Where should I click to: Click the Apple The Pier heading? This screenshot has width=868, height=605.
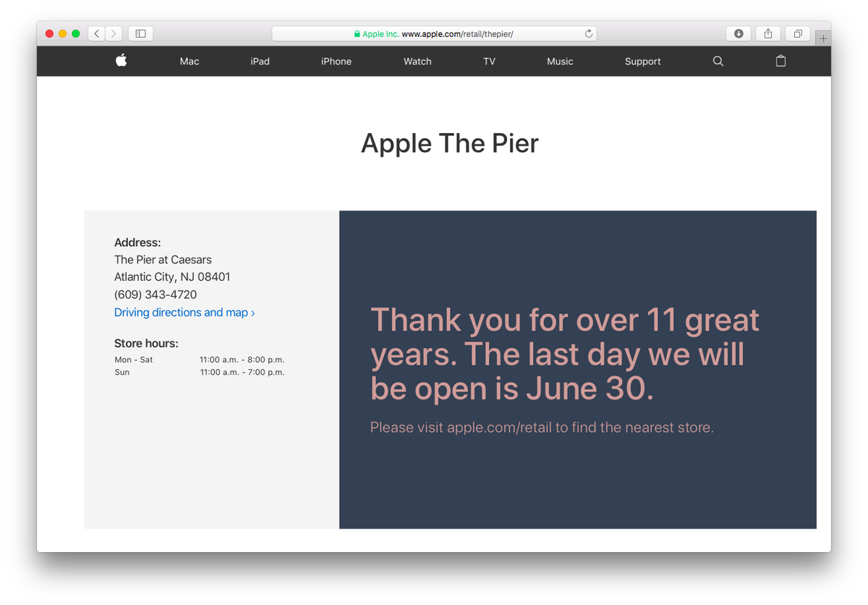[450, 143]
